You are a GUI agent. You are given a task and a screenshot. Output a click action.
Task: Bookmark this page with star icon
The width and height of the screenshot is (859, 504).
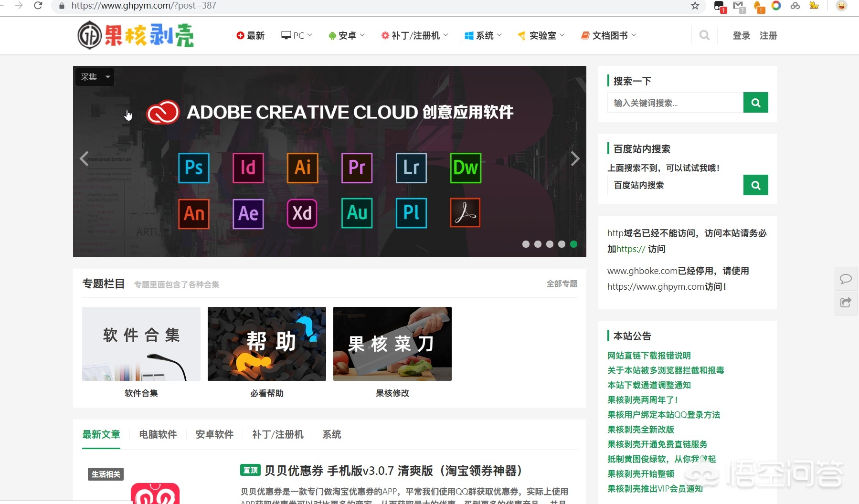point(695,6)
